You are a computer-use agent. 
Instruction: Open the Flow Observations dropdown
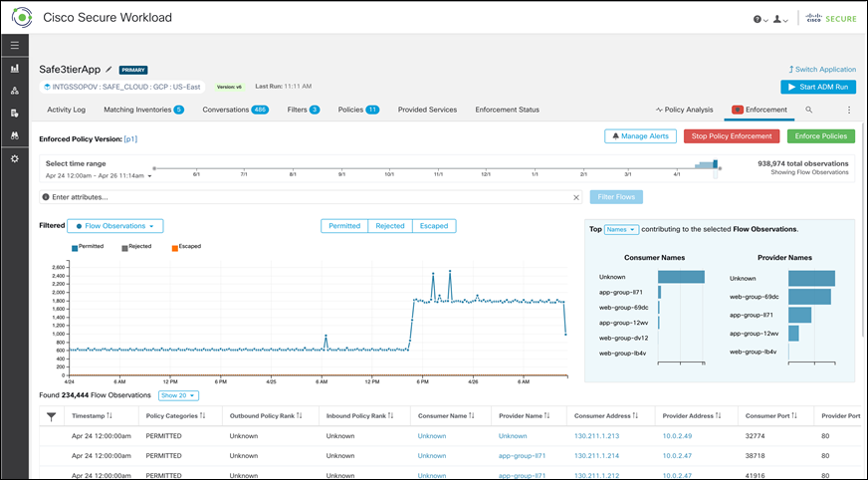(115, 226)
